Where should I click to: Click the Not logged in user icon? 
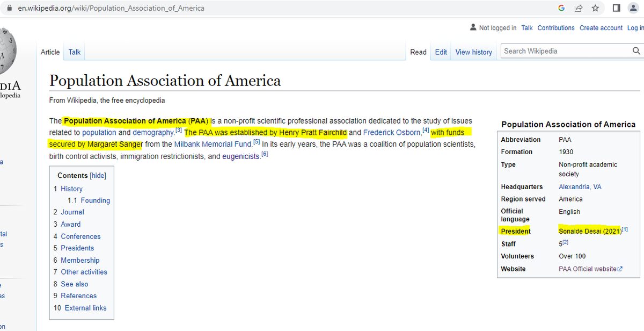[x=473, y=27]
